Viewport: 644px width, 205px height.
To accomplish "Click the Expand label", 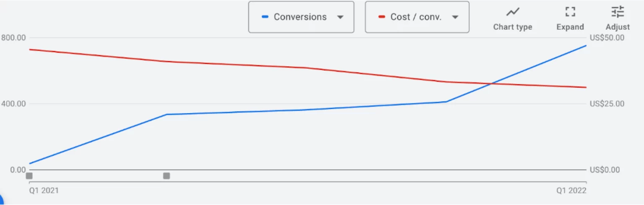I will tap(570, 27).
